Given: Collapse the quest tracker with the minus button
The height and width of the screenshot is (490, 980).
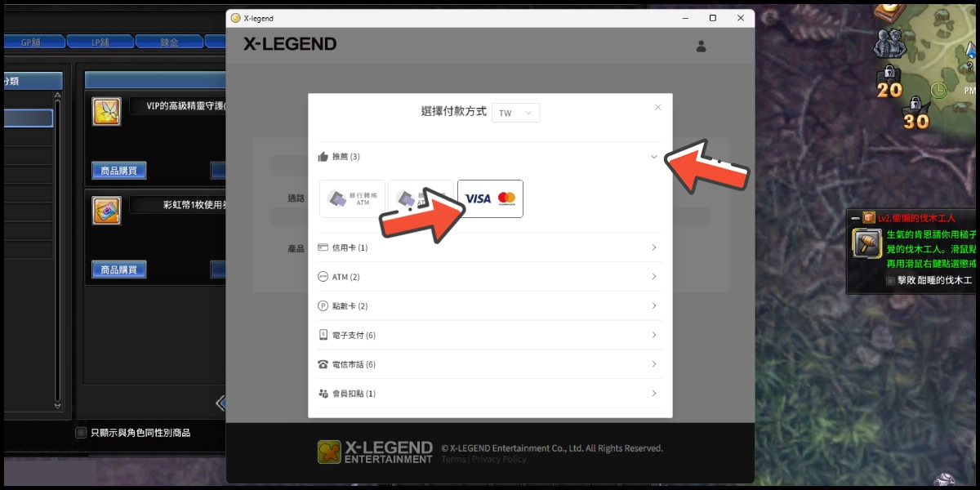Looking at the screenshot, I should pos(855,218).
